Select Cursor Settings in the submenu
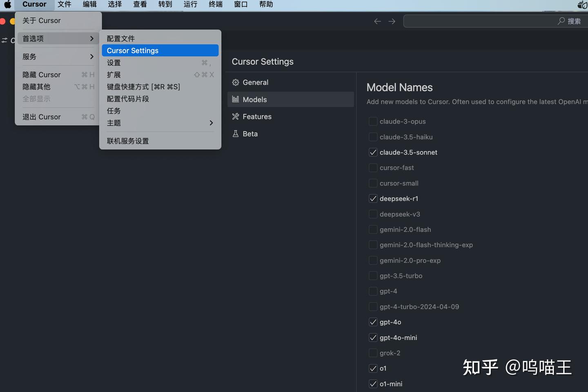This screenshot has height=392, width=588. (x=160, y=51)
